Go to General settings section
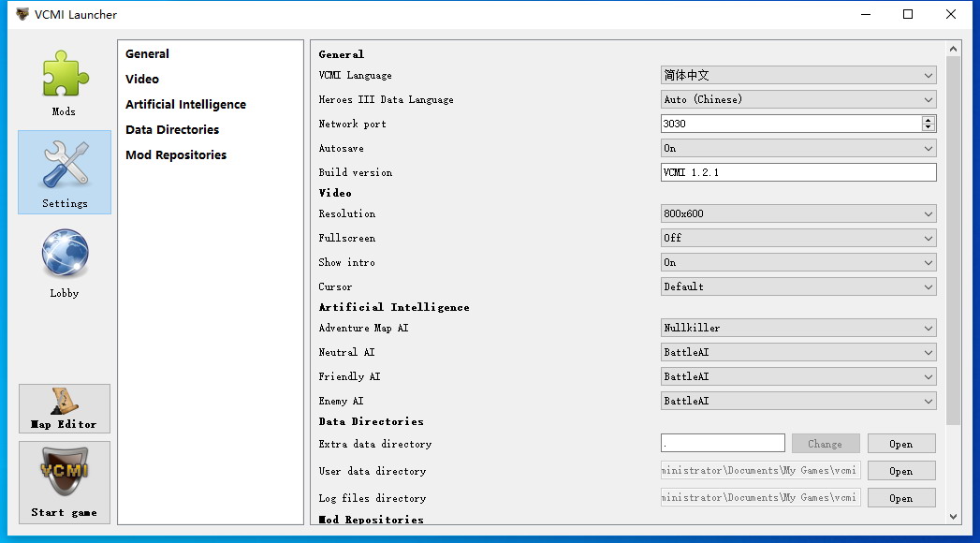This screenshot has height=543, width=980. (x=148, y=53)
